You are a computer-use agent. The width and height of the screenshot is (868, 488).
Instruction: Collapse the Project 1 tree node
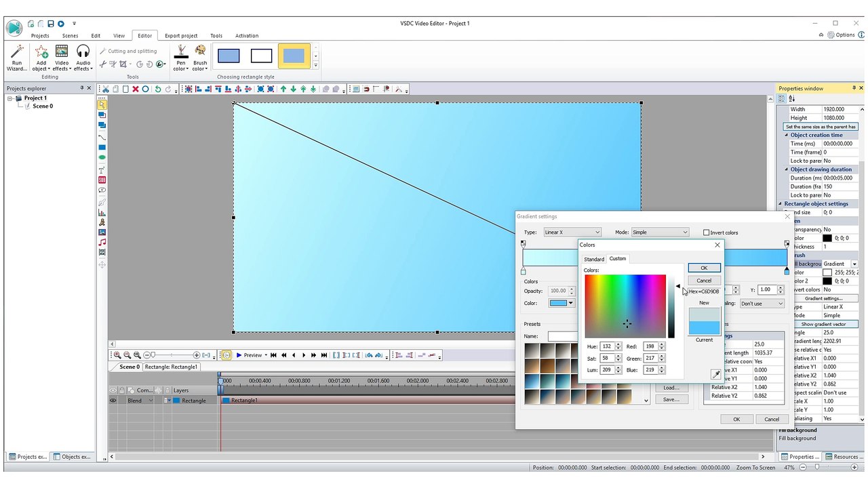[11, 98]
